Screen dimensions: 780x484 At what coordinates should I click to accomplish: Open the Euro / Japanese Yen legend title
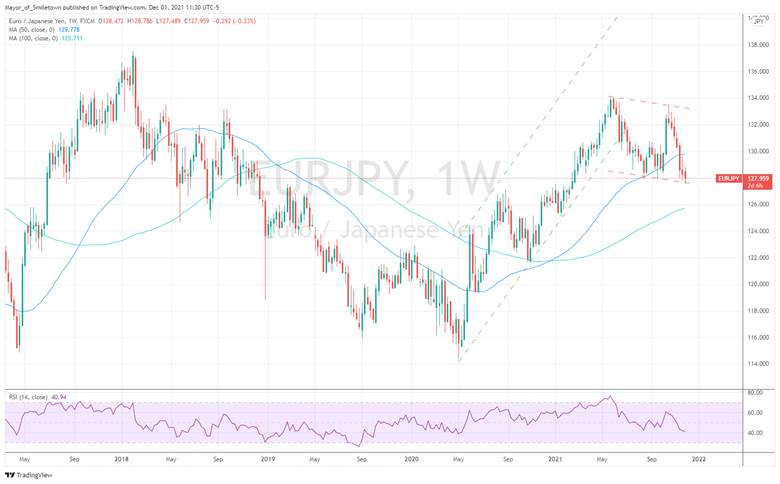(52, 21)
